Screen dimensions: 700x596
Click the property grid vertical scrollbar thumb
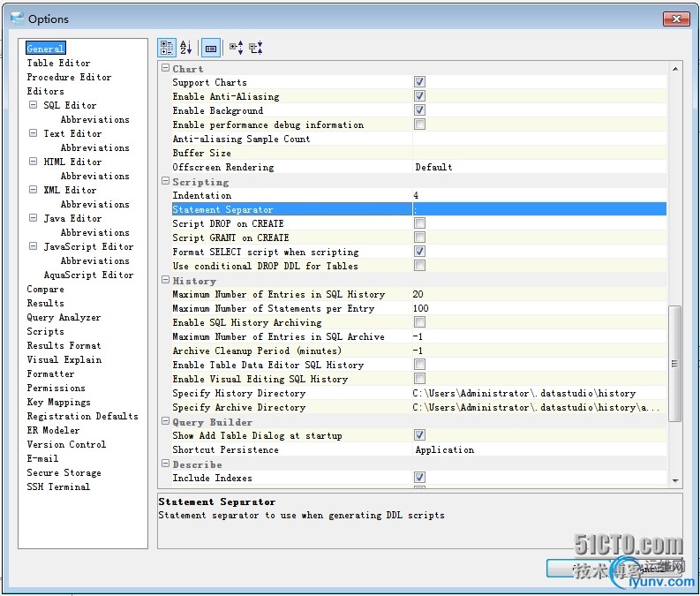tap(674, 364)
